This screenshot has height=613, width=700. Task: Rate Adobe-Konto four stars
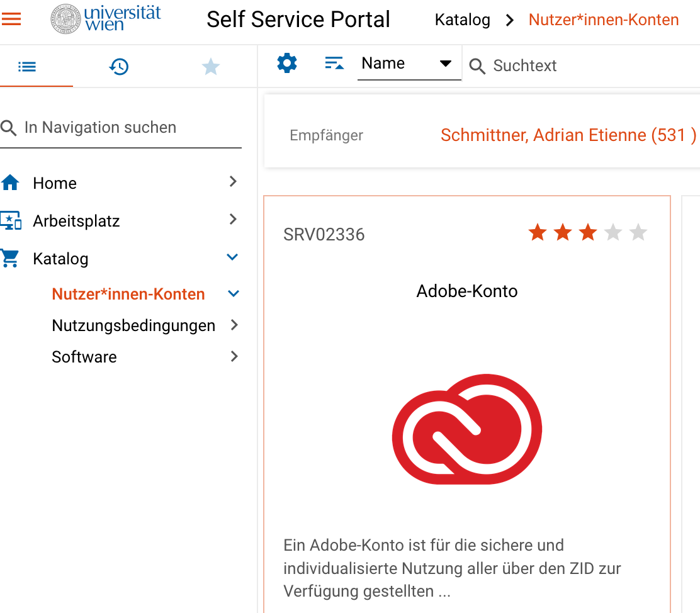(x=613, y=232)
